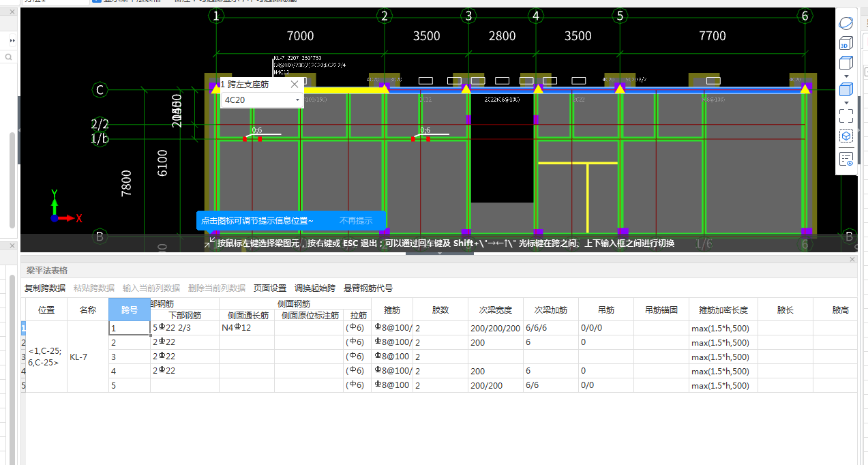Click the 箍筋 column header
The width and height of the screenshot is (868, 465).
pos(392,310)
